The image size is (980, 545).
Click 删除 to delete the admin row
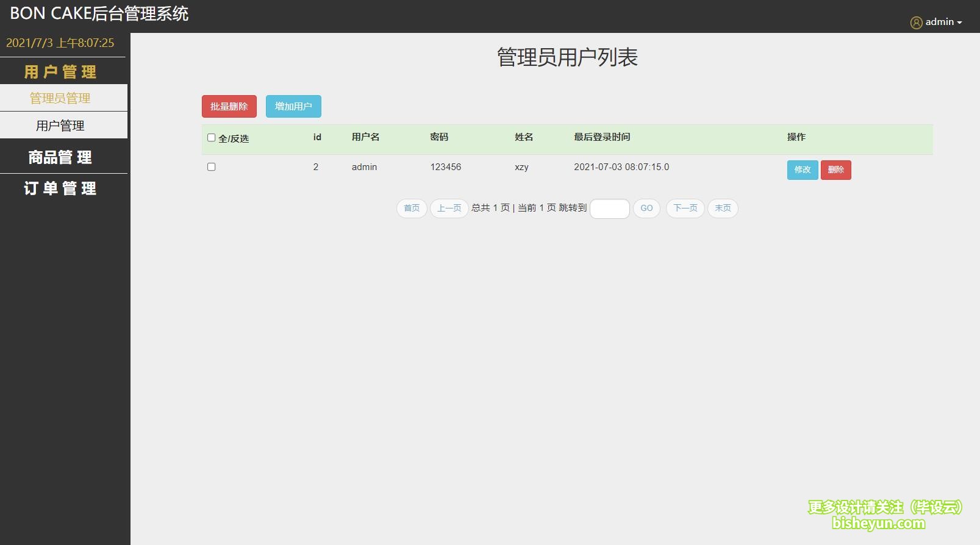pyautogui.click(x=836, y=170)
